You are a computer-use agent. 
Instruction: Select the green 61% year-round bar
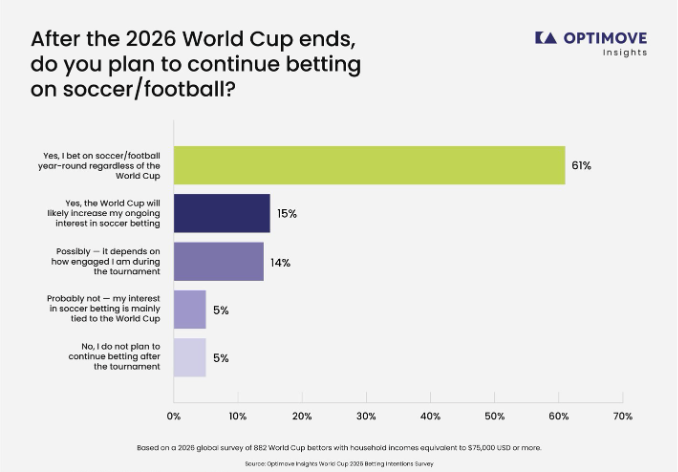[370, 166]
